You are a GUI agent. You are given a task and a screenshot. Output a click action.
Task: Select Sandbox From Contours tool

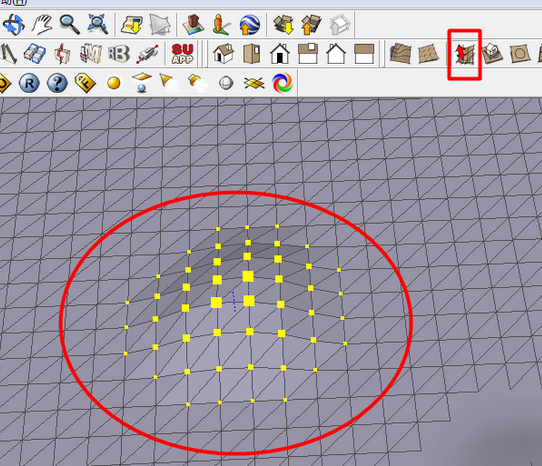coord(400,54)
